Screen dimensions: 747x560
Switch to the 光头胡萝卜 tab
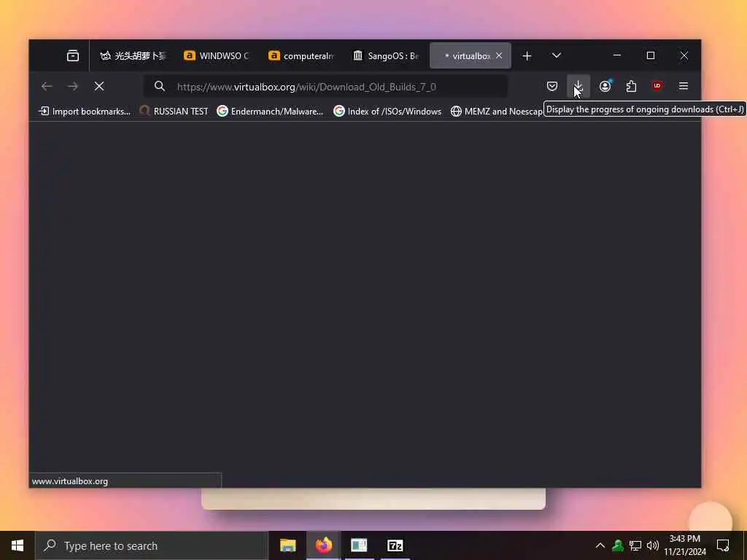click(x=133, y=55)
